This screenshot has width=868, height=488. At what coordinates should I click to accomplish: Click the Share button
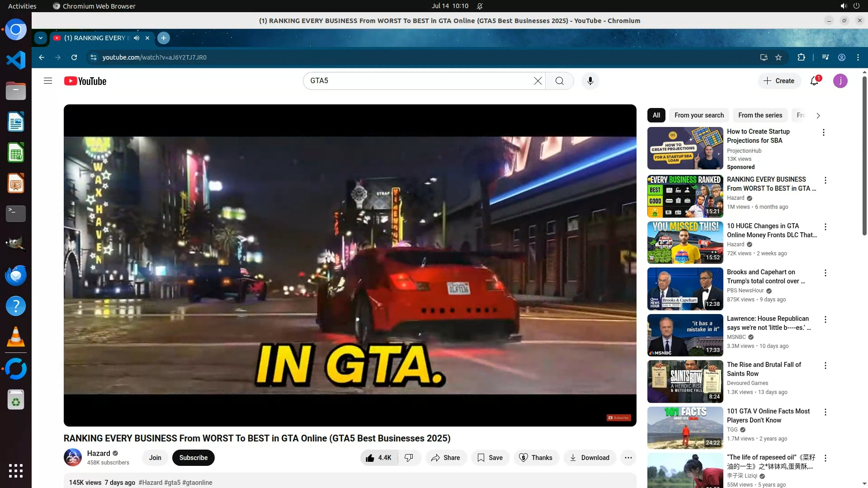coord(446,458)
